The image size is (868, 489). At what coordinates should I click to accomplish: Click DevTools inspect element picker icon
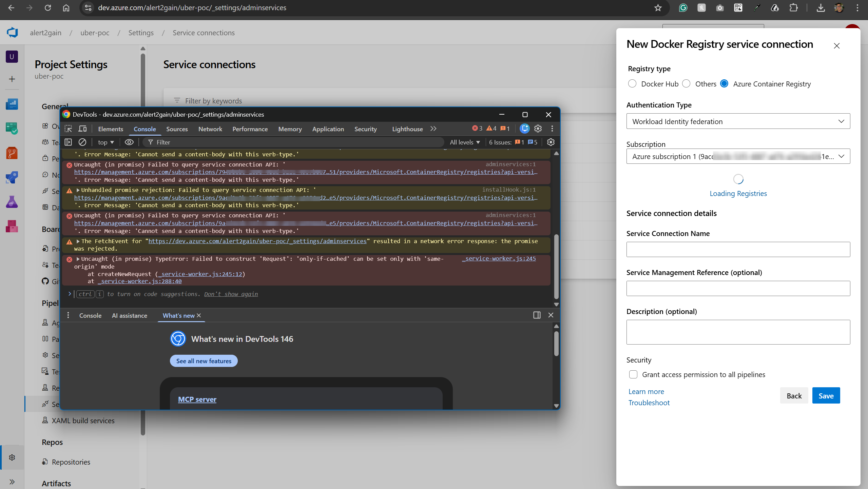click(x=69, y=129)
